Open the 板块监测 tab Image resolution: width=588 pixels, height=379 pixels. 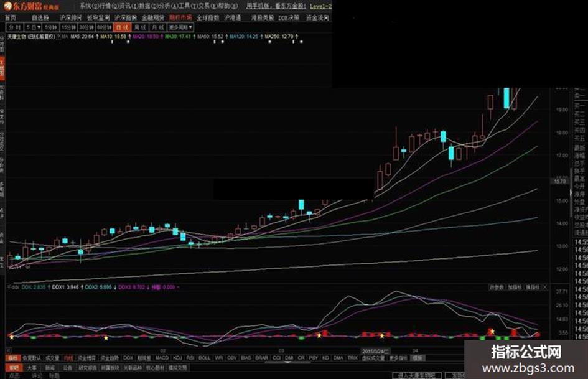point(98,17)
